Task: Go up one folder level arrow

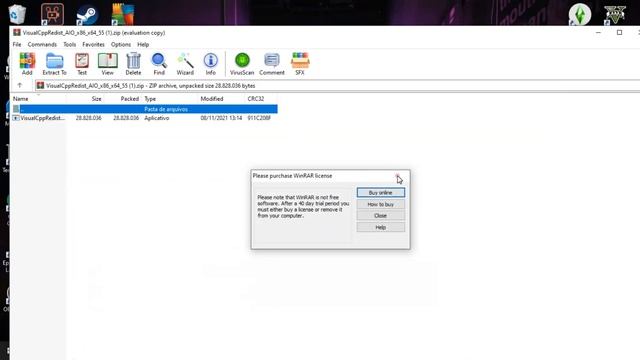Action: click(20, 85)
